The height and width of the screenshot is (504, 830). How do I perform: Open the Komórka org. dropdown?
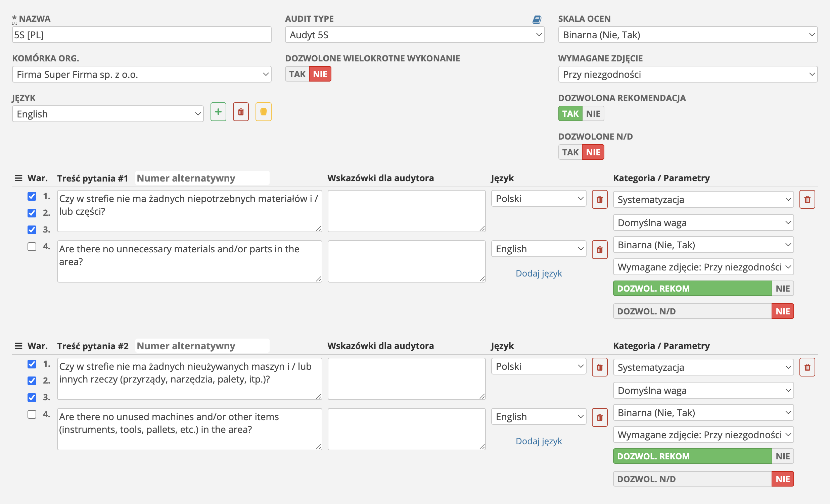[141, 74]
